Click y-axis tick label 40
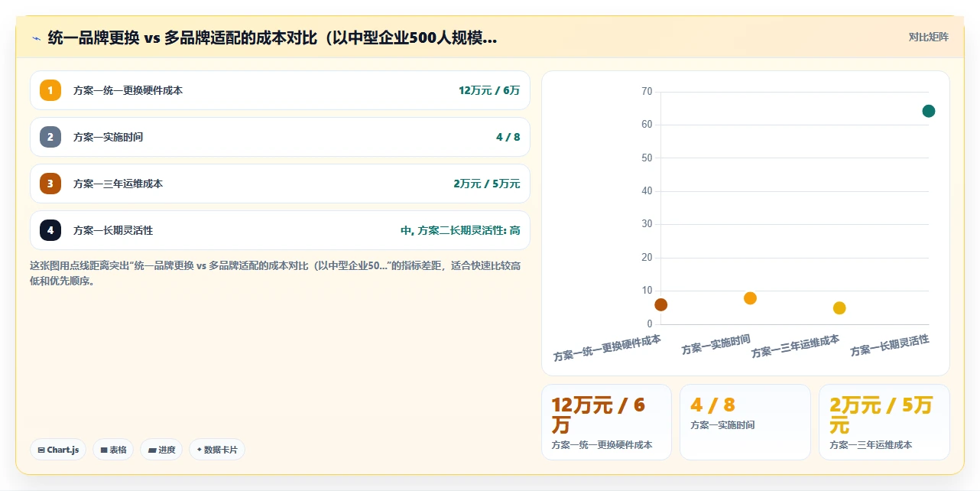The image size is (980, 491). 647,191
